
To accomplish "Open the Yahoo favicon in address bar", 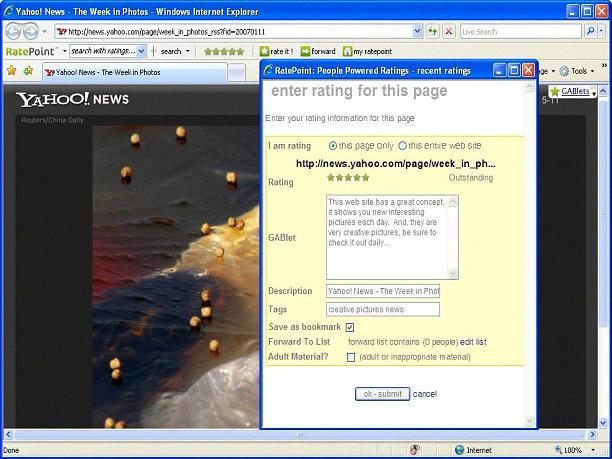I will click(61, 32).
